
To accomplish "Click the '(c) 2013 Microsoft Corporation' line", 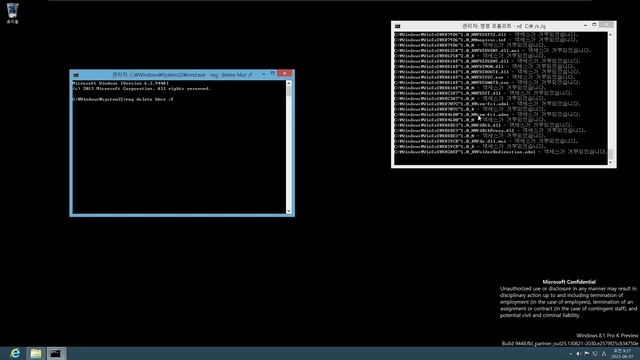I will point(142,89).
